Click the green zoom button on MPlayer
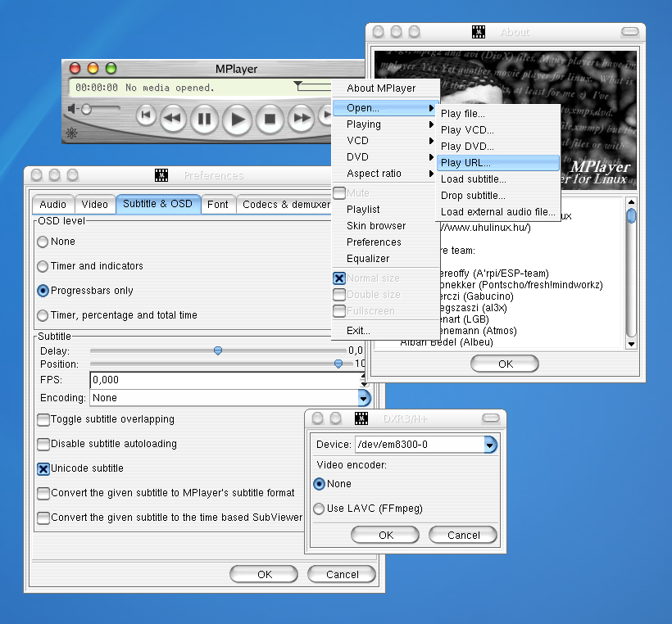This screenshot has height=624, width=672. click(111, 68)
